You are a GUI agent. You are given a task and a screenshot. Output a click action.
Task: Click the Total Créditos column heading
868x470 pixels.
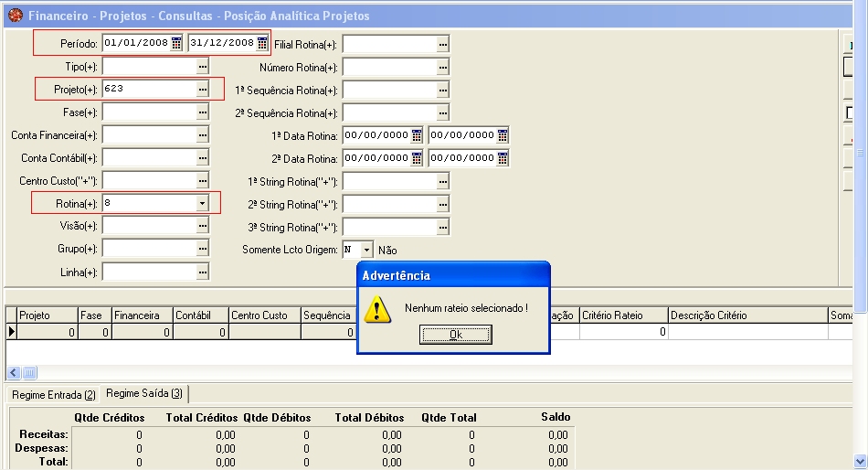pos(202,418)
